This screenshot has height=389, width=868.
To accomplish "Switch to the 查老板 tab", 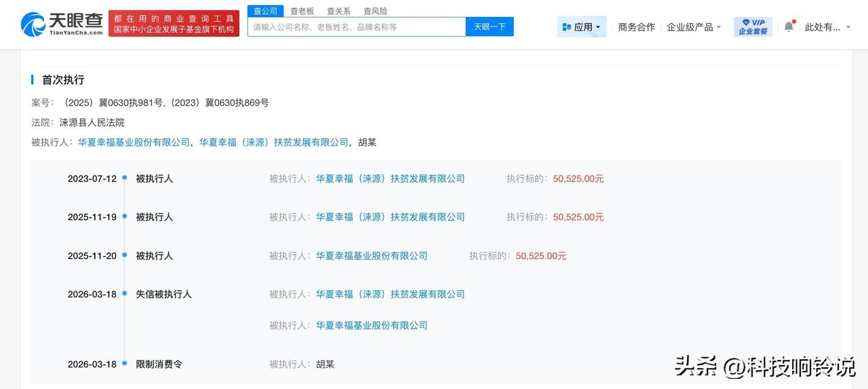I will (302, 11).
